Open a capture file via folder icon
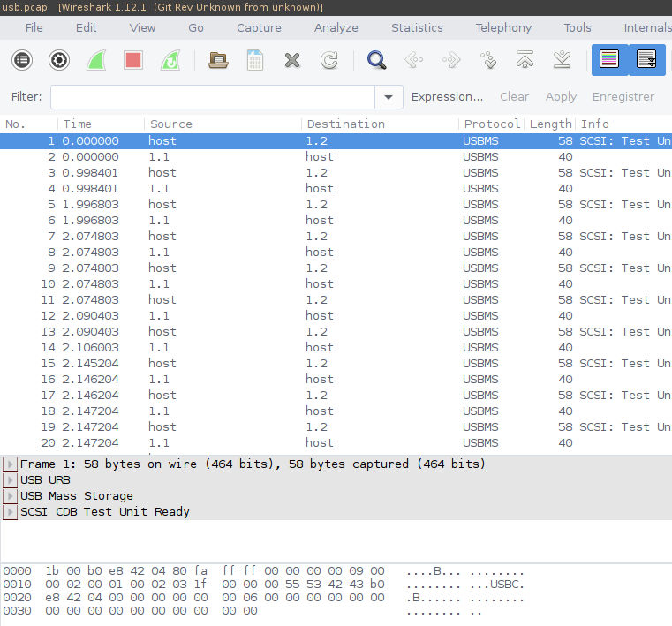 217,61
